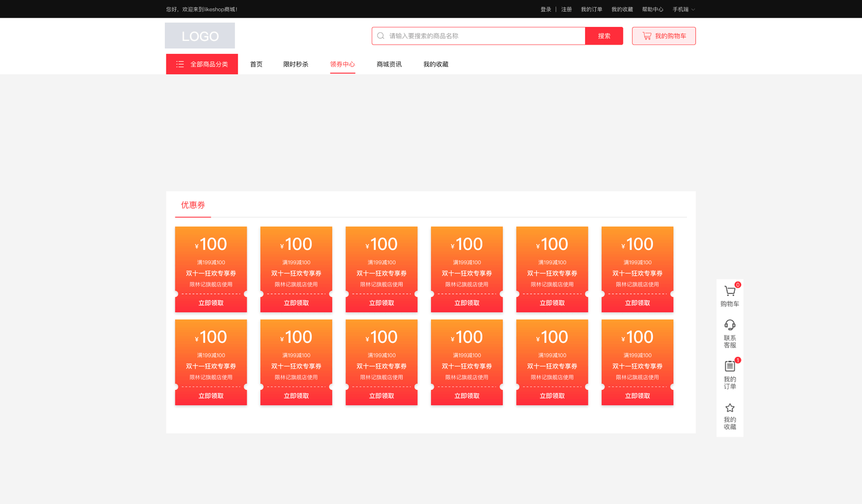This screenshot has height=504, width=862.
Task: Click 立即领取 on first coupon in top row
Action: click(211, 303)
